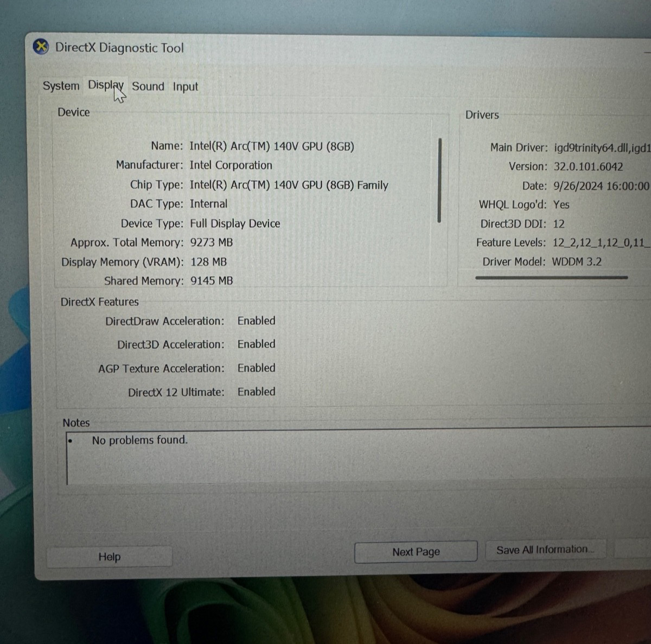Click the Device panel vertical scrollbar

439,180
